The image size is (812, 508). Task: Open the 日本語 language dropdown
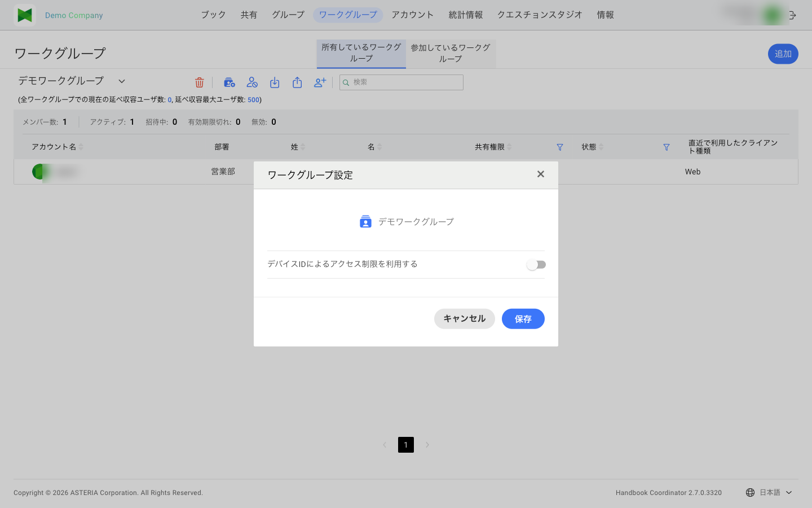click(776, 493)
